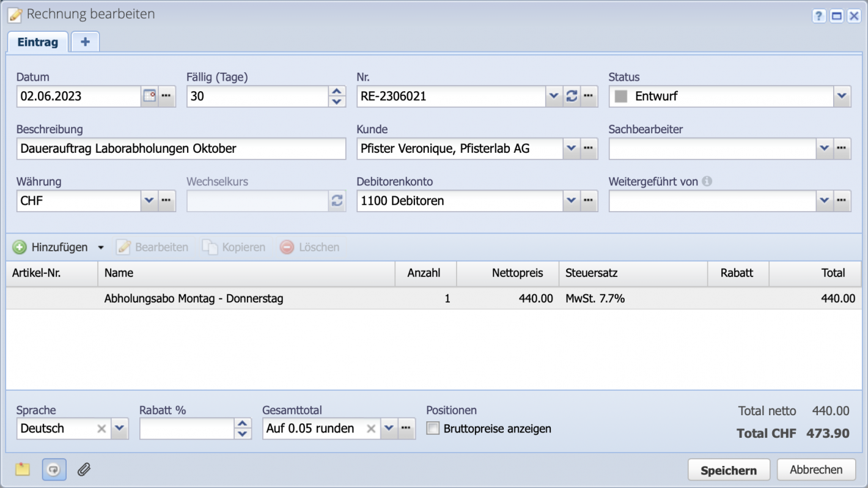Open the yellow notes icon
Image resolution: width=868 pixels, height=488 pixels.
[x=23, y=469]
